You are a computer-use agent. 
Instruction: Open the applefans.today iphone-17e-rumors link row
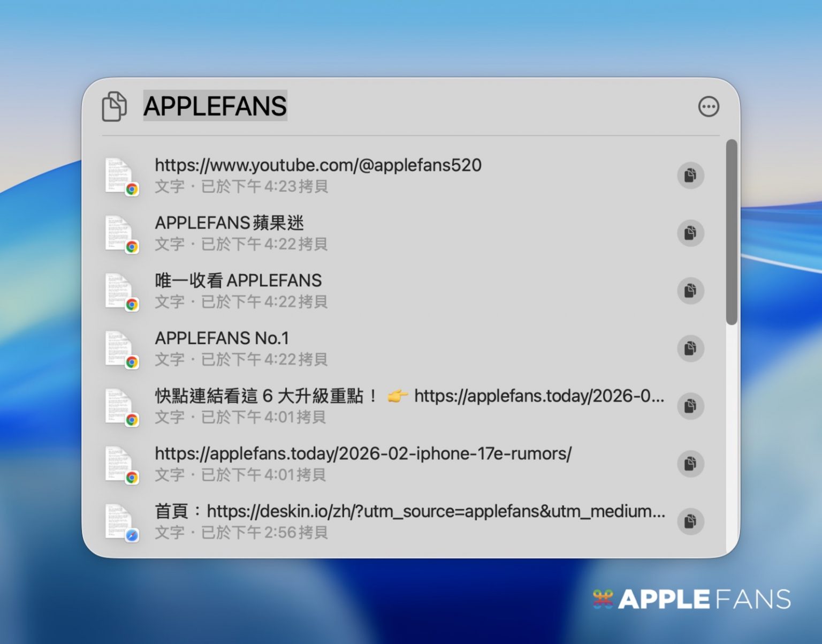(x=363, y=454)
